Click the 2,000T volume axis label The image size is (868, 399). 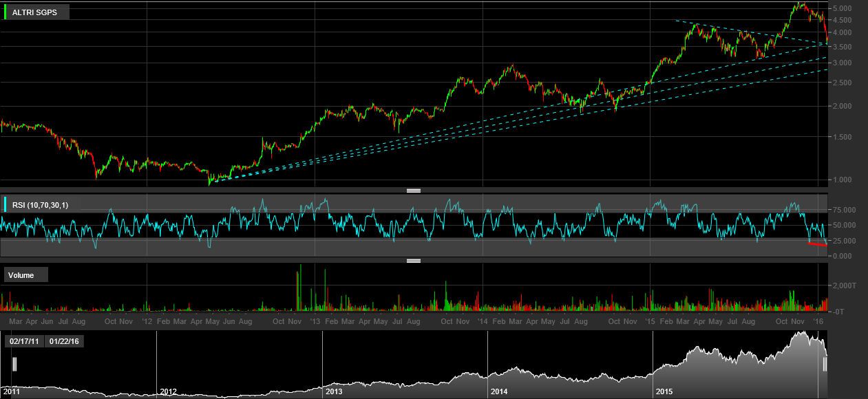click(845, 285)
